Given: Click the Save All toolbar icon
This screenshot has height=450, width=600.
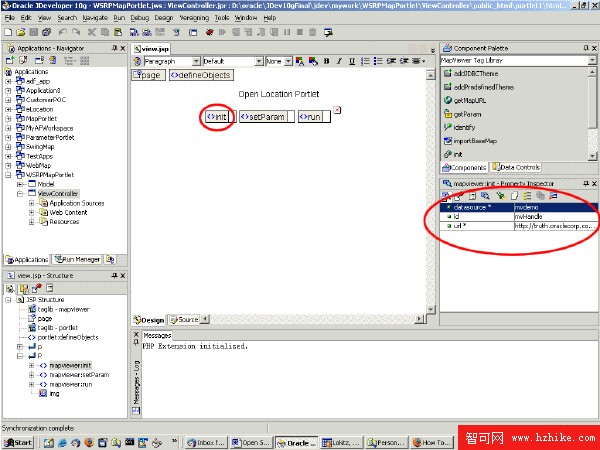Looking at the screenshot, I should click(x=46, y=33).
